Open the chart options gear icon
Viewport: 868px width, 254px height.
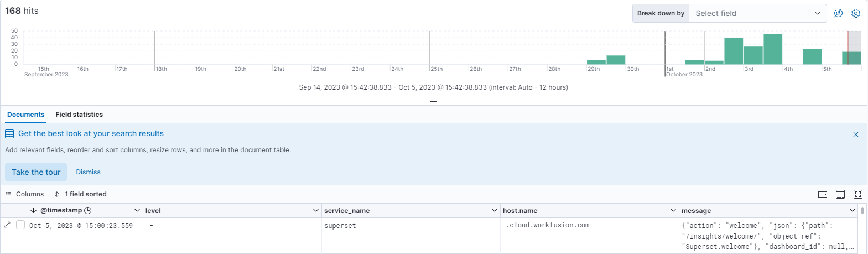tap(855, 13)
